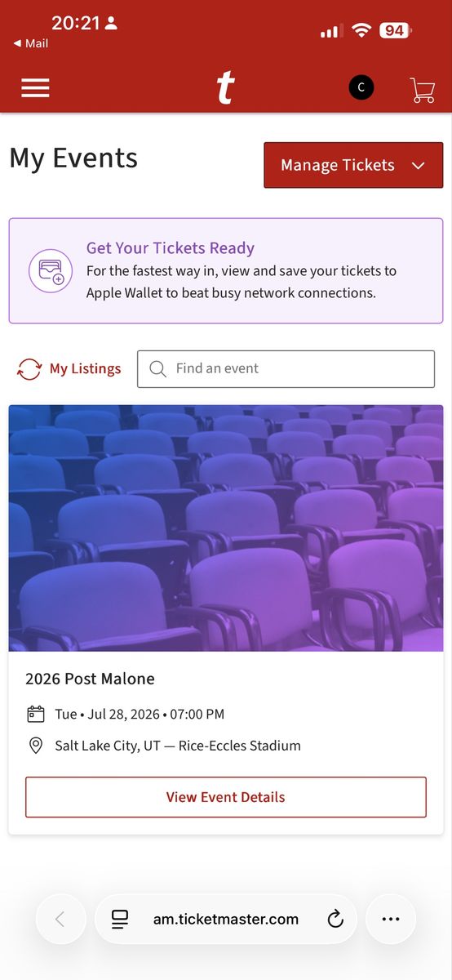The height and width of the screenshot is (980, 452).
Task: Expand the Manage Tickets dropdown
Action: [353, 165]
